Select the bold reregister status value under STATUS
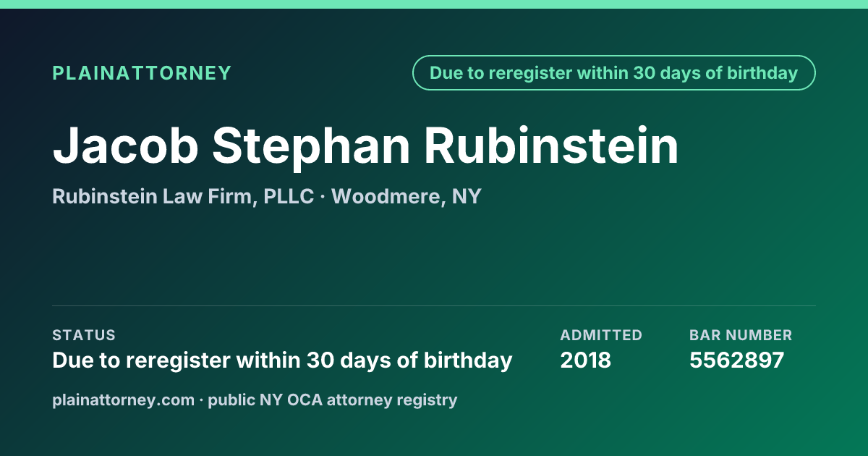Screen dimensions: 868x456 282,360
